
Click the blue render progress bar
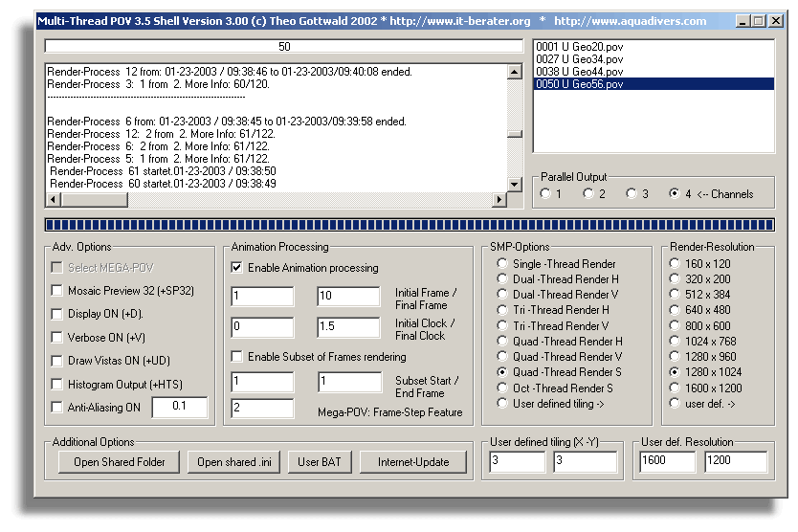409,225
